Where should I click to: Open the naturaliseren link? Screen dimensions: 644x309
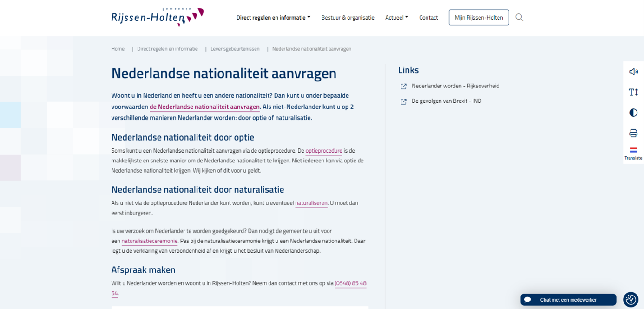point(311,203)
